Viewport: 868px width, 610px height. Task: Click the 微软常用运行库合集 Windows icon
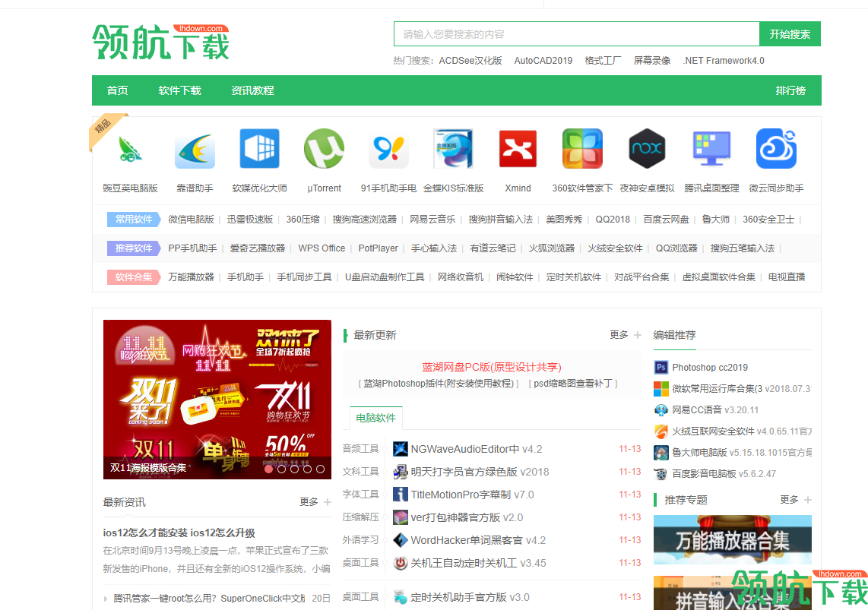(x=661, y=389)
